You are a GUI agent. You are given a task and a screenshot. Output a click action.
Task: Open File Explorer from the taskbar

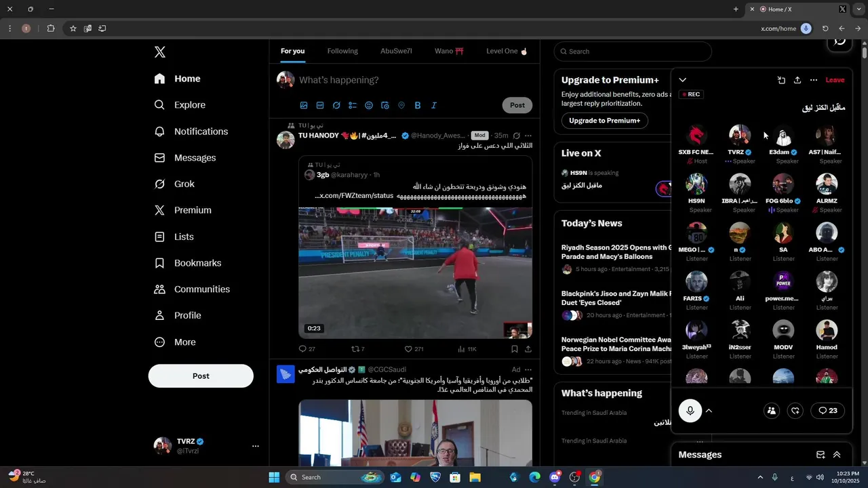[475, 477]
